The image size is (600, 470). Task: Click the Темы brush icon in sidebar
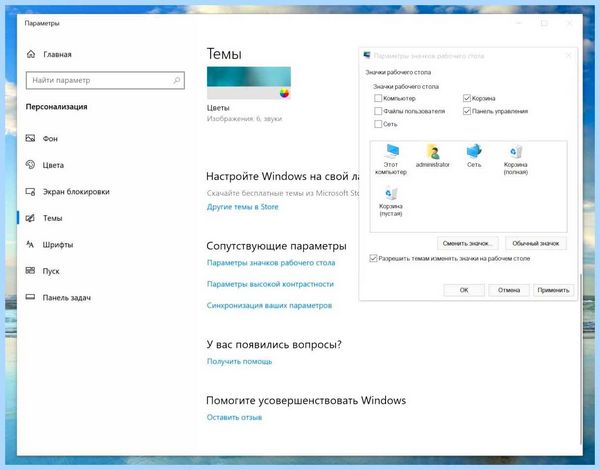pos(30,218)
